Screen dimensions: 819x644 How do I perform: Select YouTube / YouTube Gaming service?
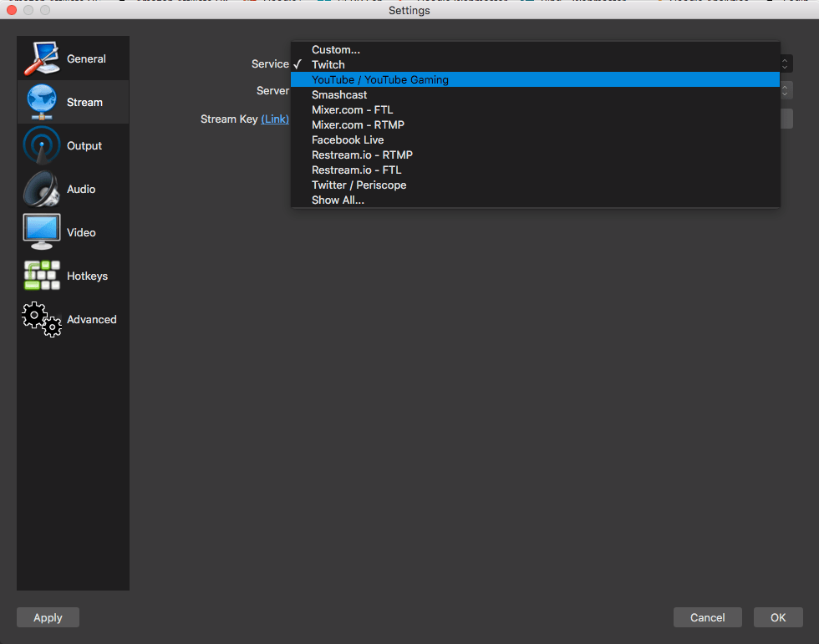(x=536, y=79)
